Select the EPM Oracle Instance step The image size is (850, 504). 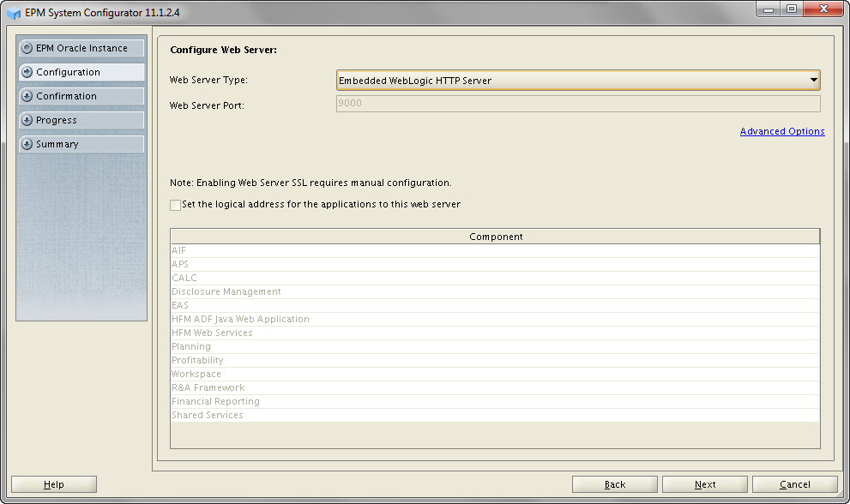coord(81,48)
